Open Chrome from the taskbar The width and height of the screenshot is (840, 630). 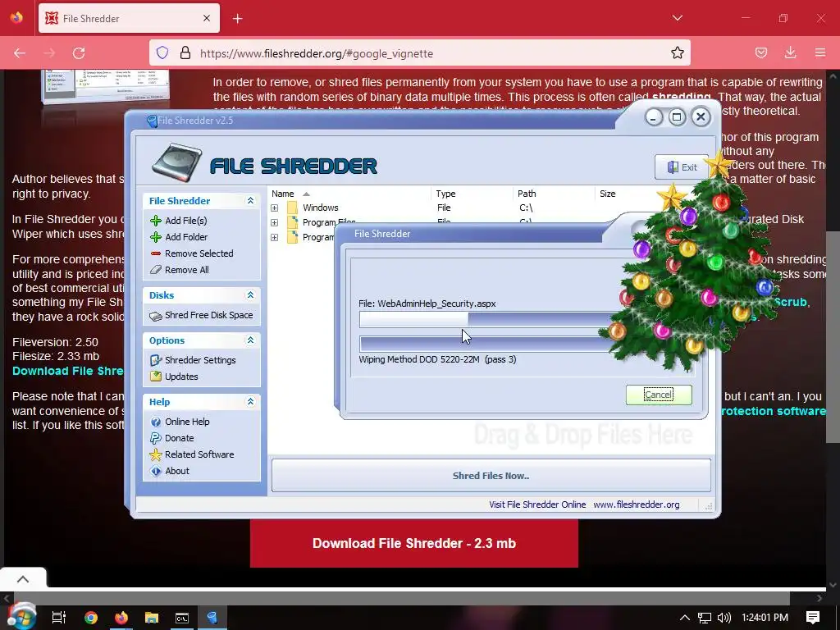point(91,618)
